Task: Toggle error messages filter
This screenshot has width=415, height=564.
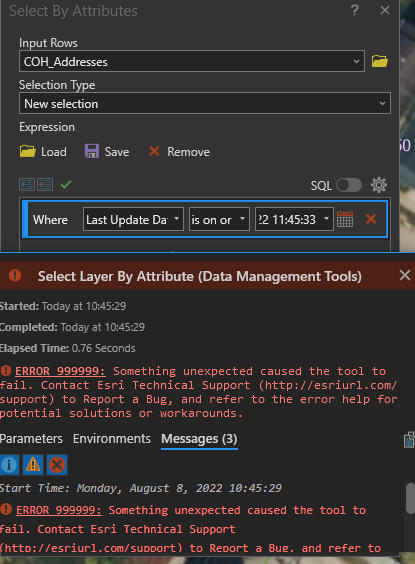Action: click(x=57, y=465)
